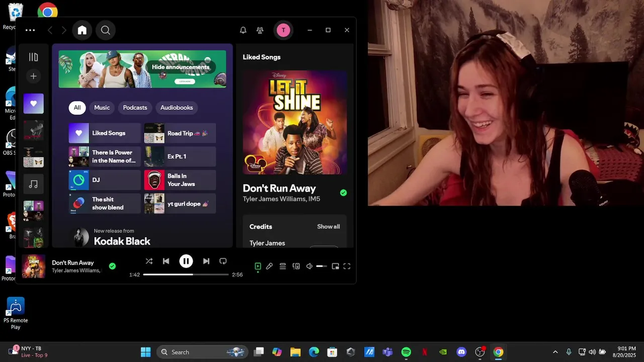Screen dimensions: 644x362
Task: Expand Your Library sidebar
Action: pyautogui.click(x=34, y=57)
